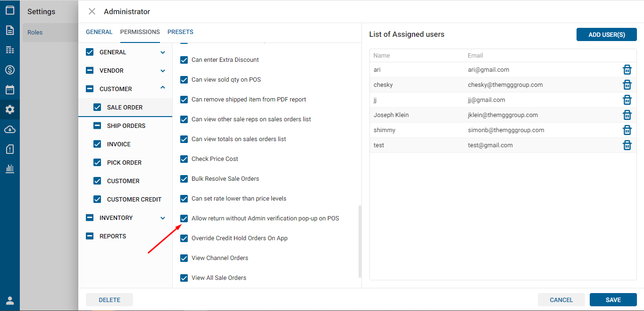
Task: Open the PRESETS tab
Action: (x=180, y=32)
